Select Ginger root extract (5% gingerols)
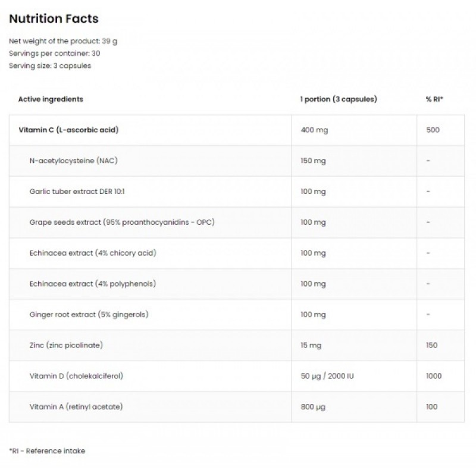This screenshot has height=476, width=476. (x=89, y=314)
